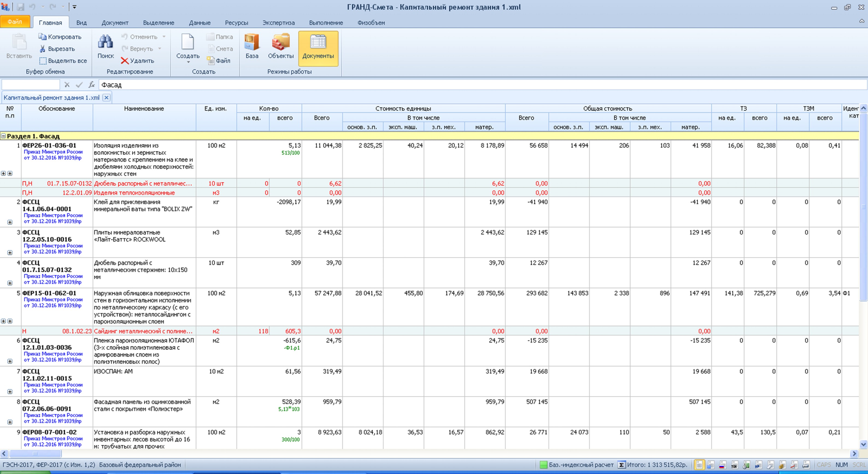Click the fx function icon in formula bar
This screenshot has height=474, width=868.
[x=91, y=85]
